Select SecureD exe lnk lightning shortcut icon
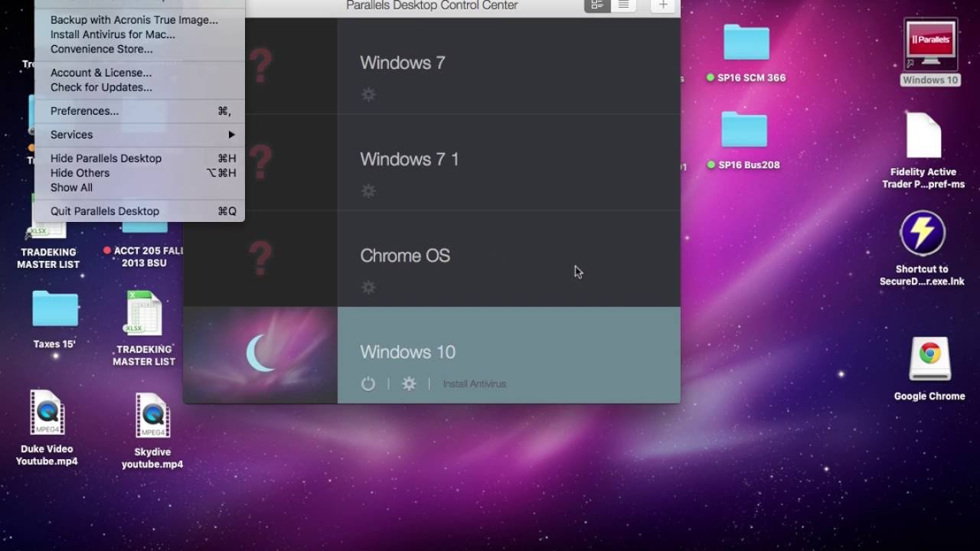This screenshot has height=551, width=980. pos(923,233)
